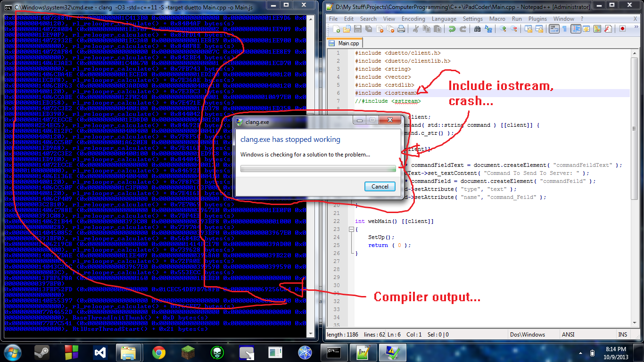Copy selection with the toolbar icon

[427, 29]
